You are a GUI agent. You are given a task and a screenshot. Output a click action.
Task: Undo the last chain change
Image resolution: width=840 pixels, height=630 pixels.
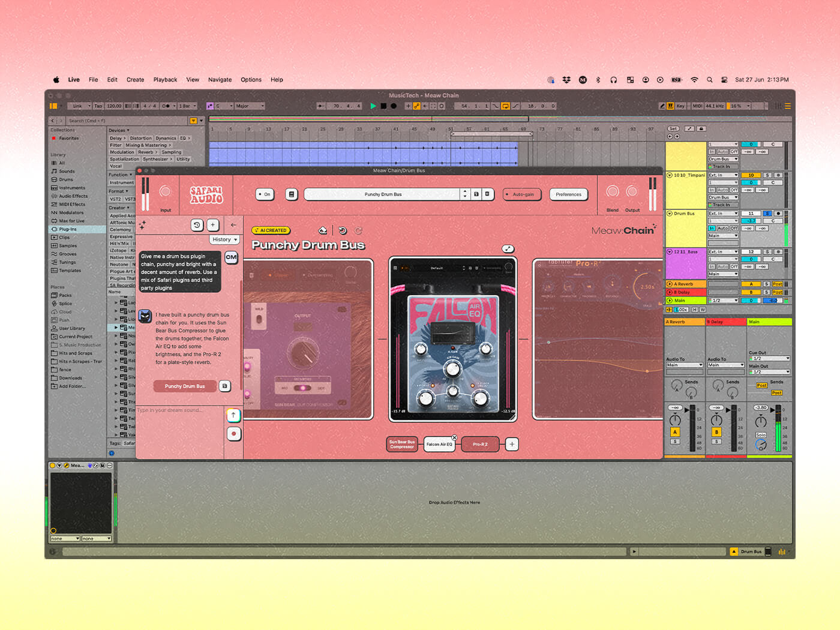pyautogui.click(x=343, y=230)
